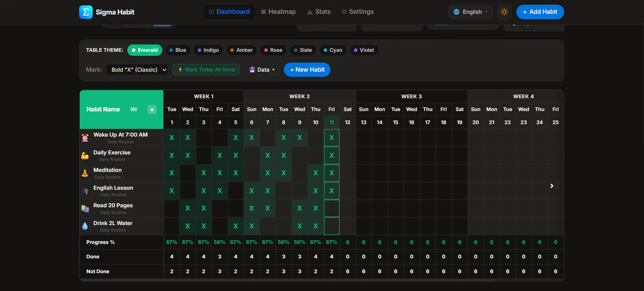The height and width of the screenshot is (291, 644).
Task: Toggle Drink 2L Water on day 9
Action: [x=300, y=226]
